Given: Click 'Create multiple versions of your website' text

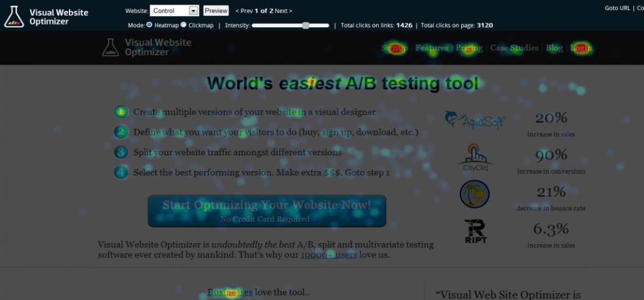Looking at the screenshot, I should pyautogui.click(x=254, y=112).
